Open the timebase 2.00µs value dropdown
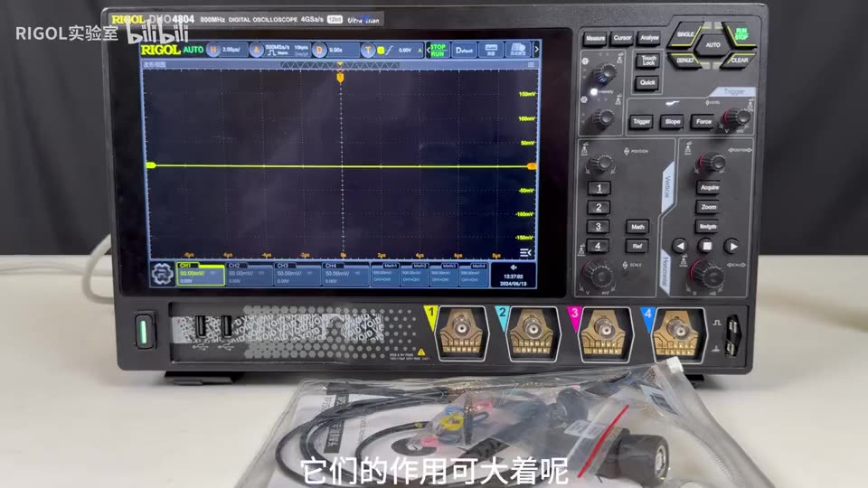This screenshot has height=488, width=868. click(231, 50)
